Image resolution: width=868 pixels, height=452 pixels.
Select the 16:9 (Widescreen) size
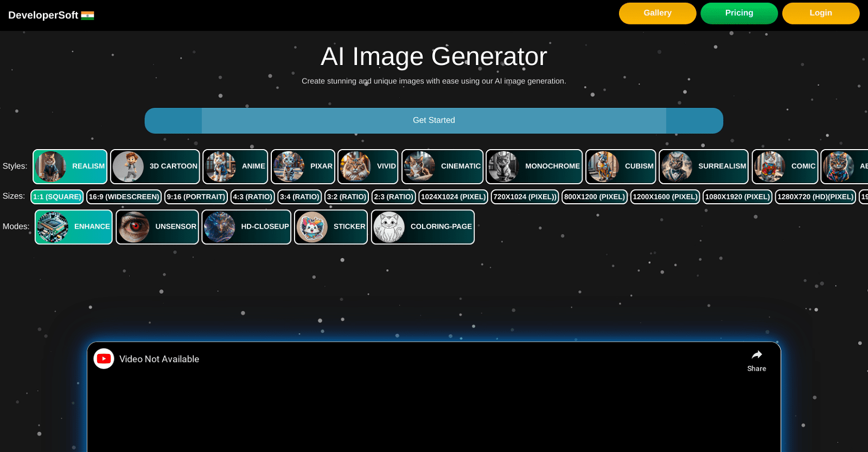(x=124, y=197)
